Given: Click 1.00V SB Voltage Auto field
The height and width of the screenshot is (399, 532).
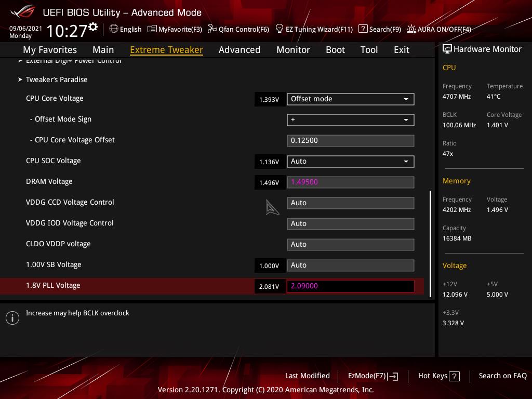Looking at the screenshot, I should point(351,265).
